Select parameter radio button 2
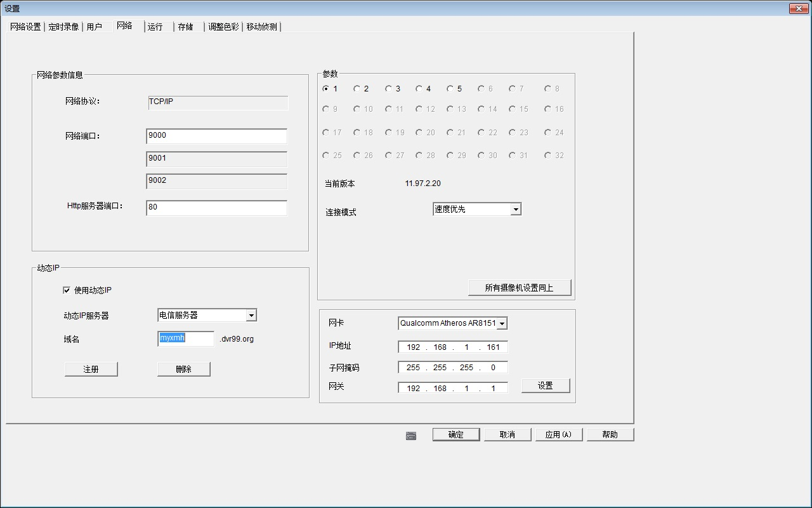This screenshot has height=508, width=812. pyautogui.click(x=357, y=89)
